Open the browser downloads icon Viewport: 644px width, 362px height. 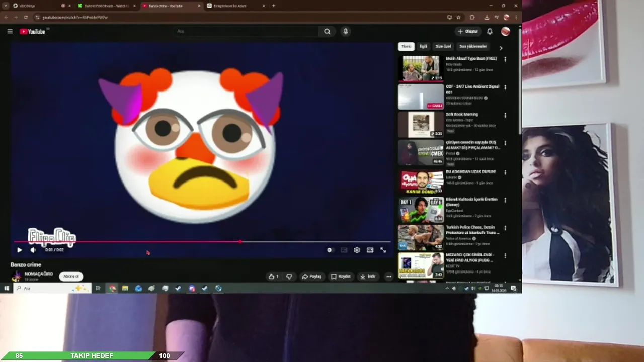click(x=487, y=17)
